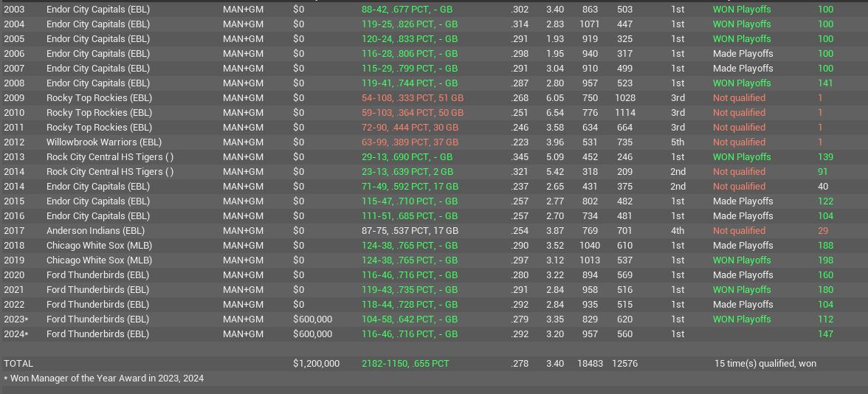The width and height of the screenshot is (868, 394).
Task: Click the .345 batting average value
Action: point(520,157)
